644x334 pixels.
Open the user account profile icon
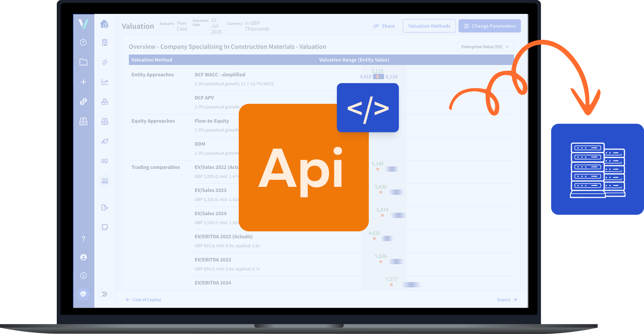pos(83,257)
